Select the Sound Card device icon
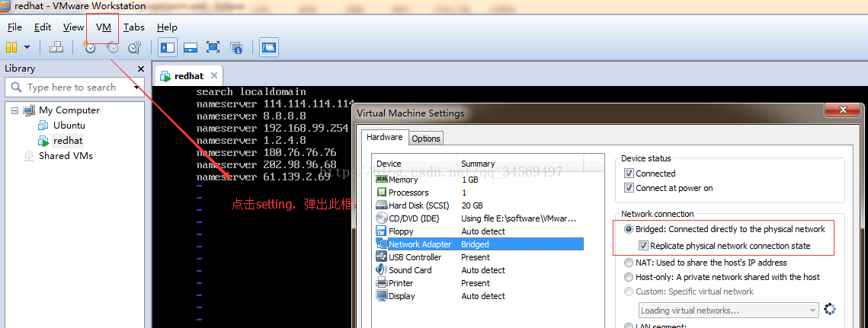868x328 pixels. click(x=381, y=270)
